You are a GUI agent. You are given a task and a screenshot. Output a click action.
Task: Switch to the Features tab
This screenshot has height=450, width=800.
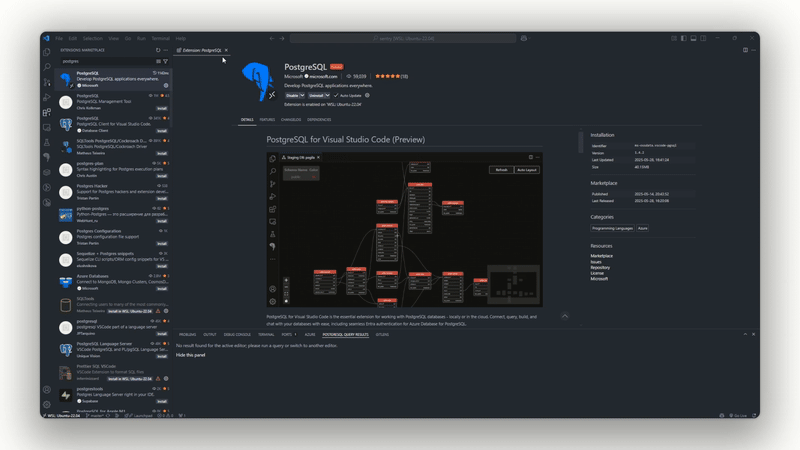[267, 120]
